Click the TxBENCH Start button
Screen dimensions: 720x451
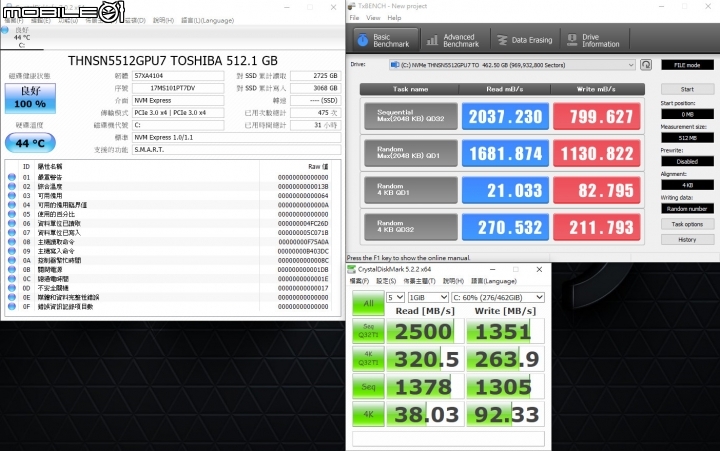(x=687, y=89)
